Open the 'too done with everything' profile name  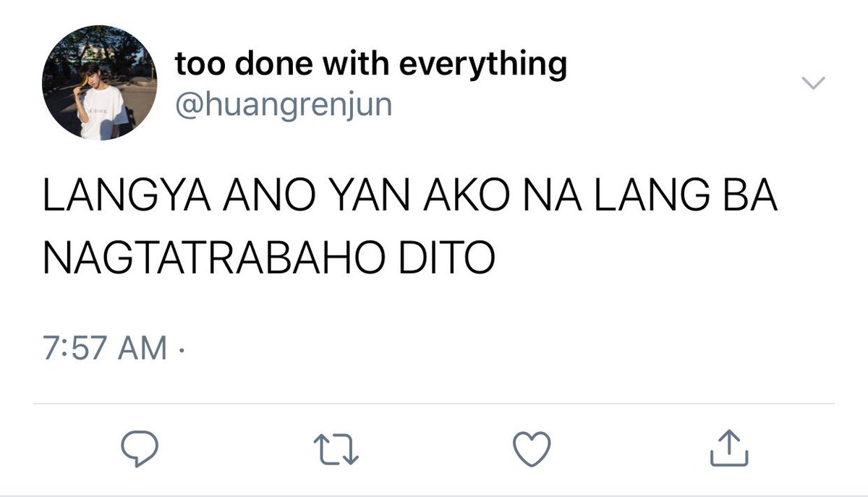pyautogui.click(x=371, y=65)
